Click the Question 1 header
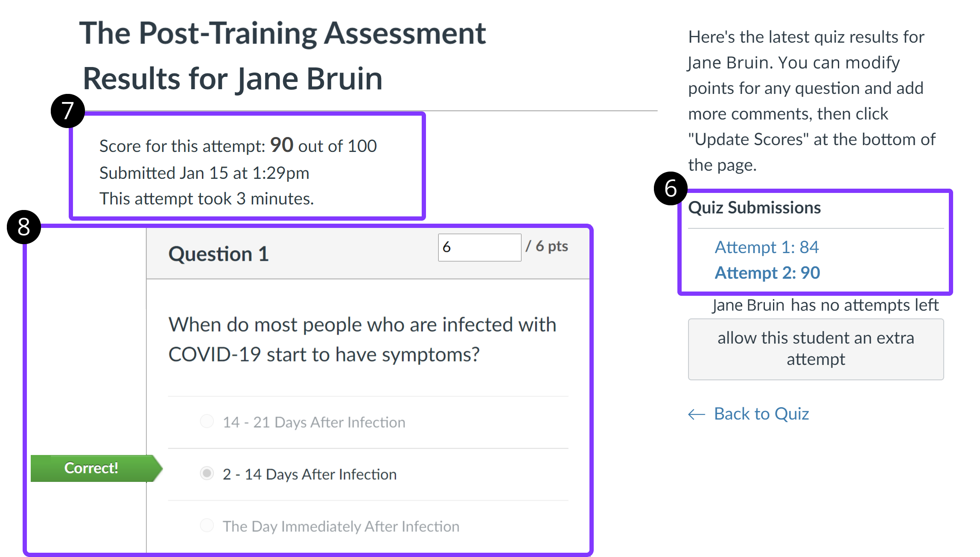Image resolution: width=980 pixels, height=557 pixels. [219, 254]
